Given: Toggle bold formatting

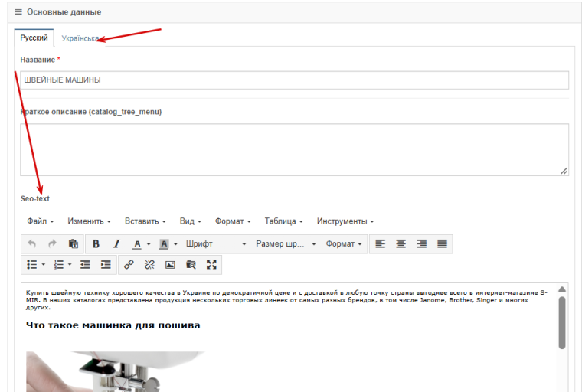Looking at the screenshot, I should (x=96, y=244).
